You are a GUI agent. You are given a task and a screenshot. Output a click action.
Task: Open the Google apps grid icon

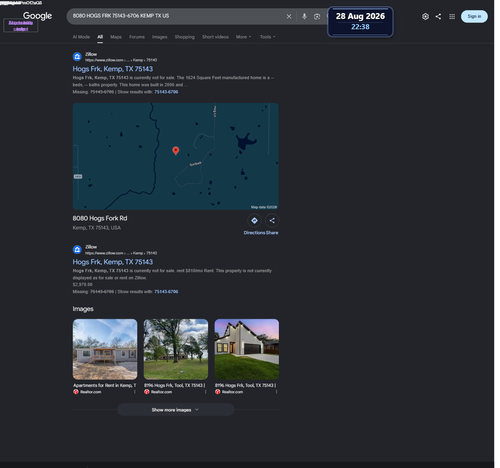pyautogui.click(x=452, y=16)
